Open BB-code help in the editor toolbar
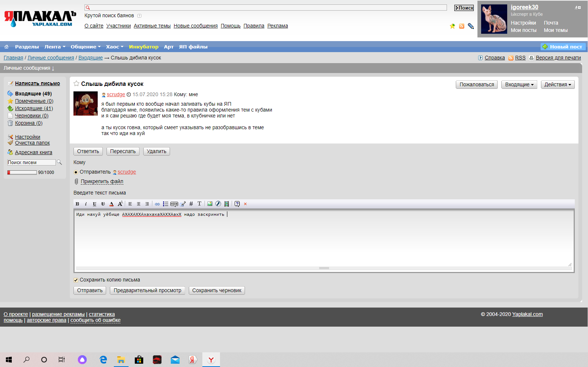This screenshot has width=588, height=367. tap(237, 204)
